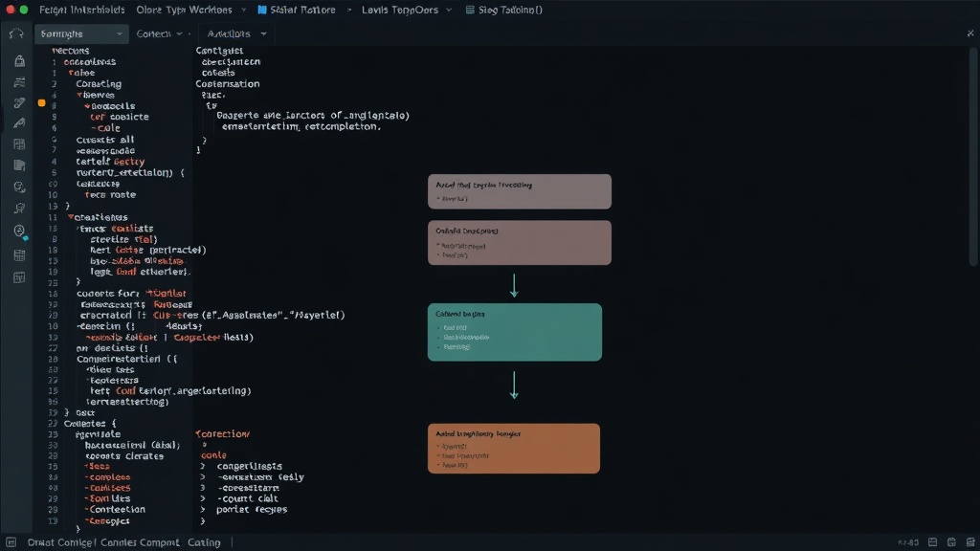The image size is (980, 551).
Task: Open the 'Sieg Tađoino()' item
Action: (x=510, y=10)
